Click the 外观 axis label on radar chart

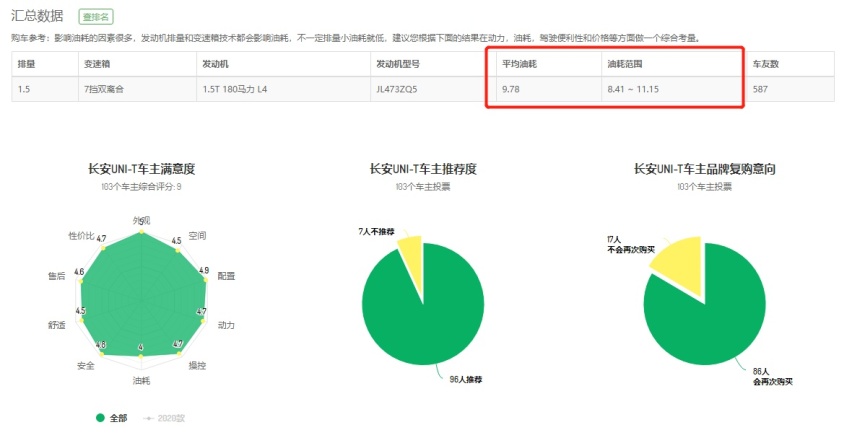(x=141, y=220)
